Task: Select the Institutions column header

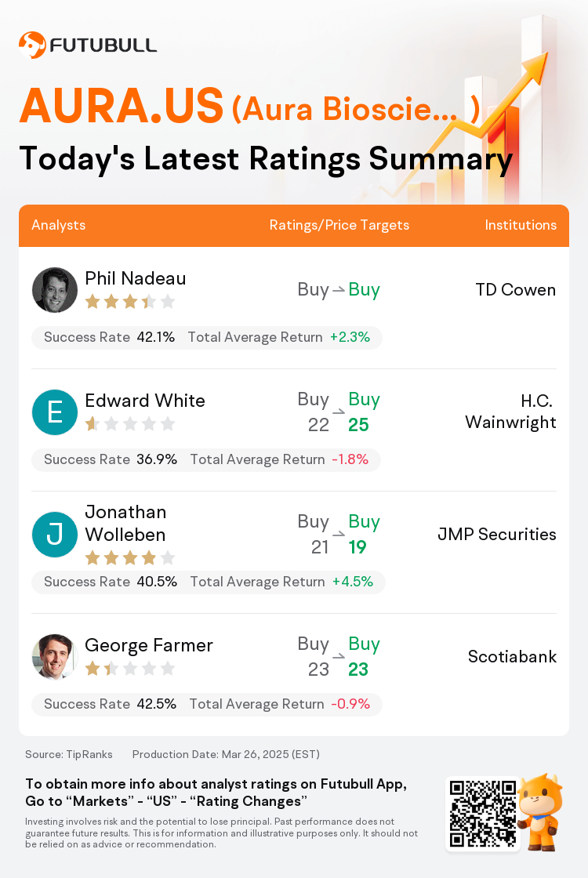Action: (521, 225)
